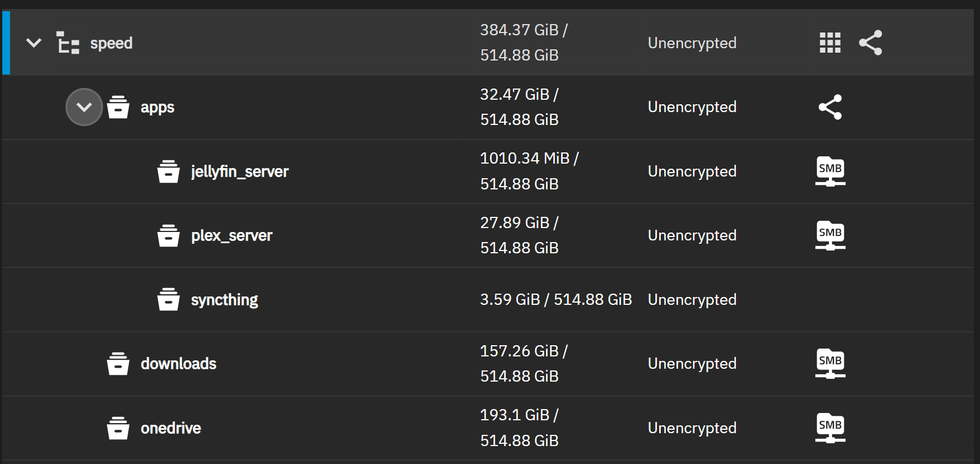Open SMB share icon for downloads
Screen dimensions: 980x464
point(830,364)
